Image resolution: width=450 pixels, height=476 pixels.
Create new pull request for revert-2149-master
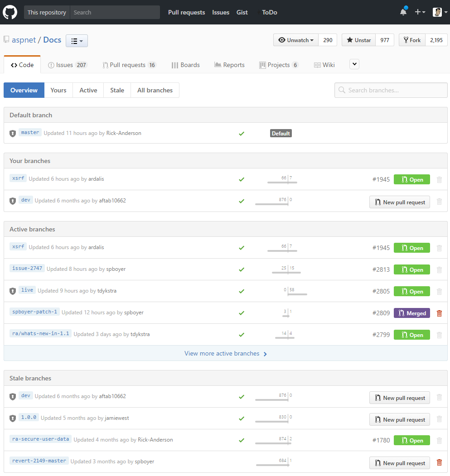[400, 463]
